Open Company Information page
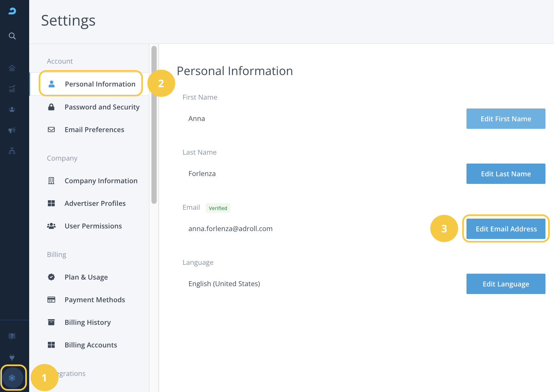This screenshot has width=554, height=392. pyautogui.click(x=101, y=181)
